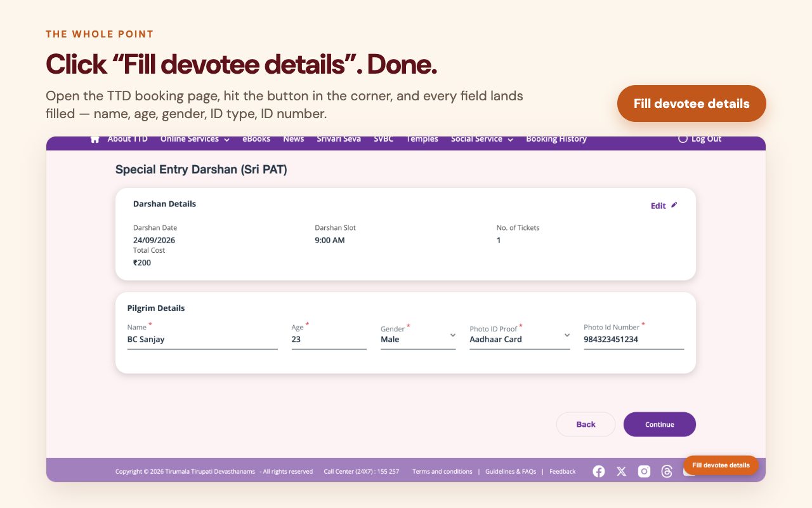Click the Darshan Slot value "9:00 AM"
Viewport: 812px width, 508px height.
coord(330,241)
